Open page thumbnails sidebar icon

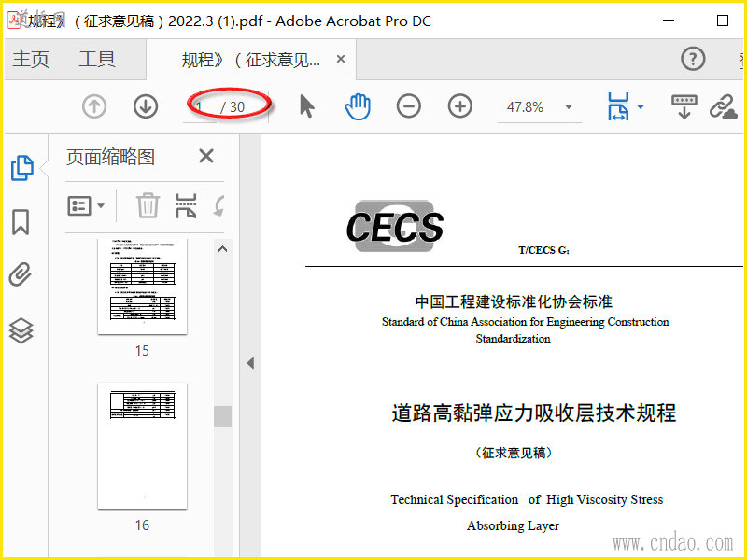21,168
